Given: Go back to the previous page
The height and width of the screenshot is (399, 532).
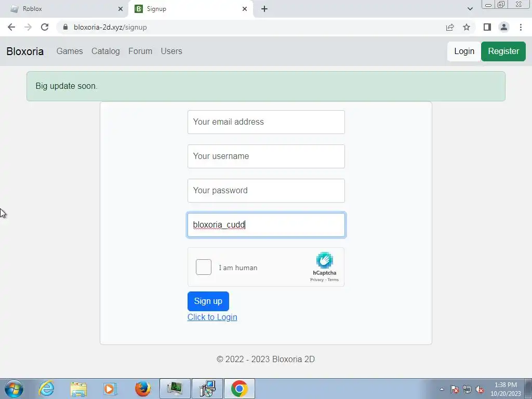Looking at the screenshot, I should tap(11, 27).
